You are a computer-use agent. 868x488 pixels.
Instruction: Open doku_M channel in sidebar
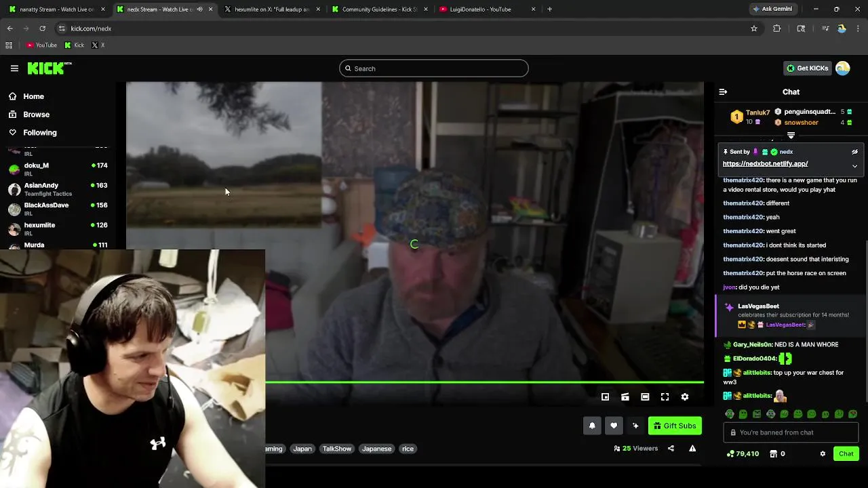pos(58,169)
